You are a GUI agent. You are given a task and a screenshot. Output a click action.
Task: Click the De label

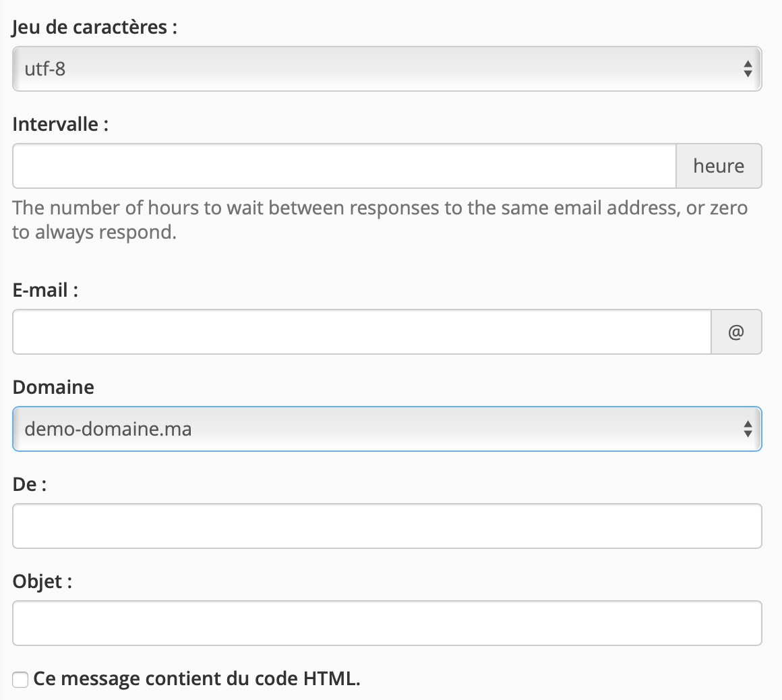pos(30,484)
